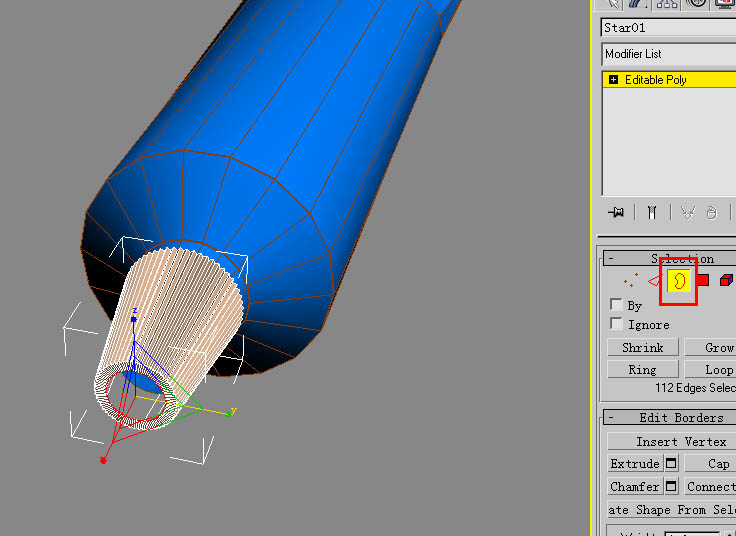Click the Star01 object name field
The width and height of the screenshot is (736, 536).
click(668, 28)
